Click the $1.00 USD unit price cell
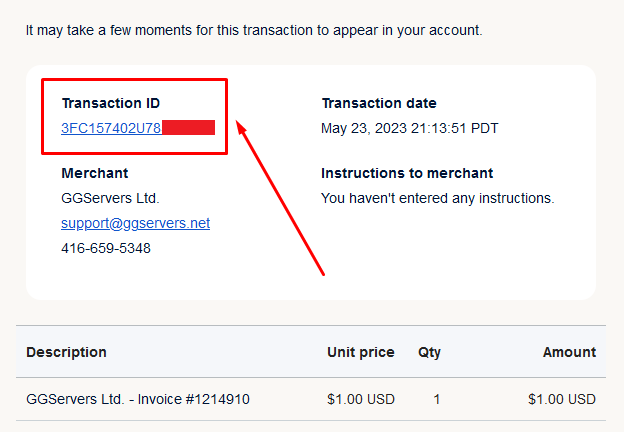Viewport: 624px width, 432px height. click(x=360, y=400)
